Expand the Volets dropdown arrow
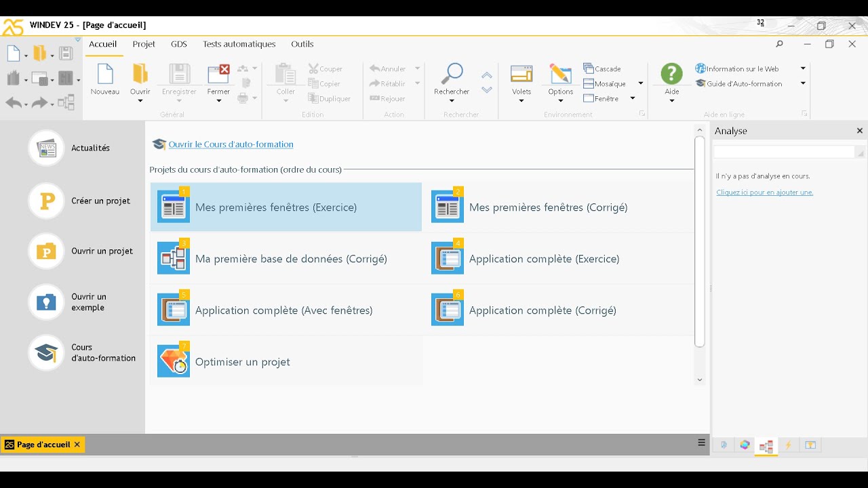868x488 pixels. pos(521,101)
